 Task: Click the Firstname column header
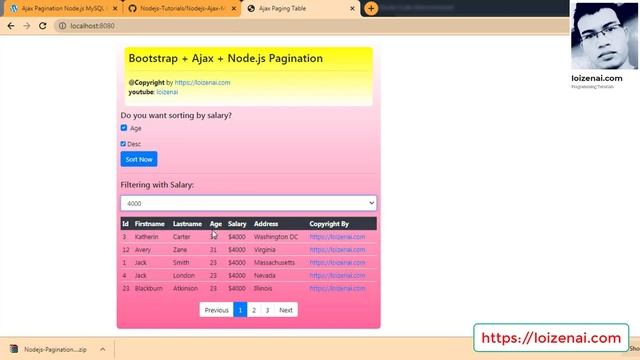click(150, 224)
